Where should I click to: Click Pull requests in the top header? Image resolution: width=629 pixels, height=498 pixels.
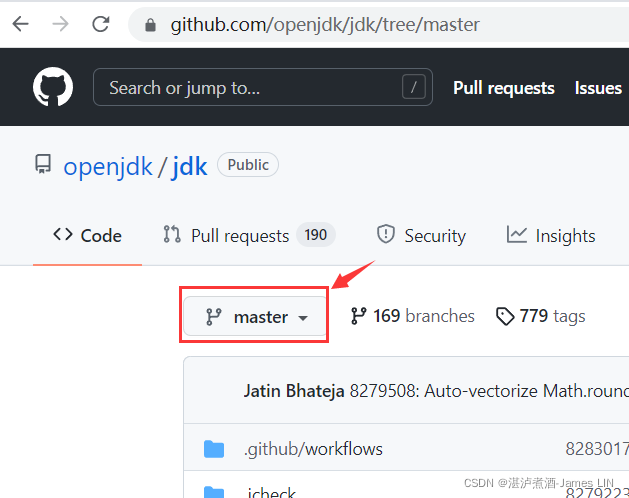point(504,88)
